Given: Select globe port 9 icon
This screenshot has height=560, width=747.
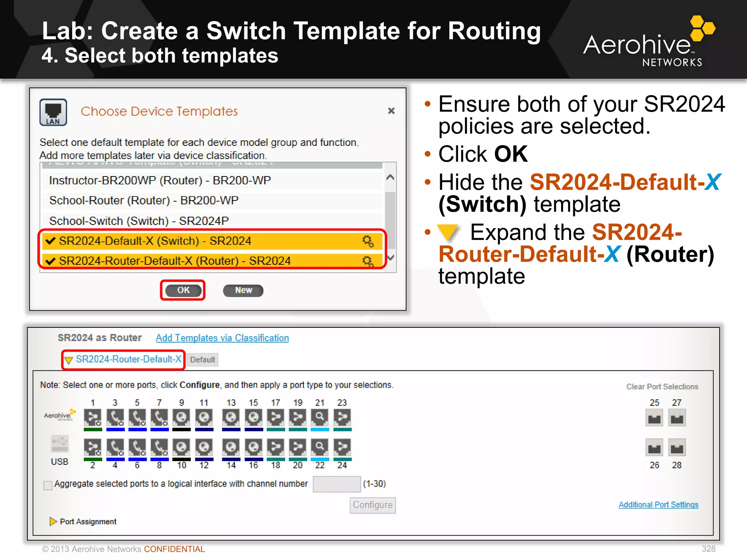Looking at the screenshot, I should tap(182, 417).
